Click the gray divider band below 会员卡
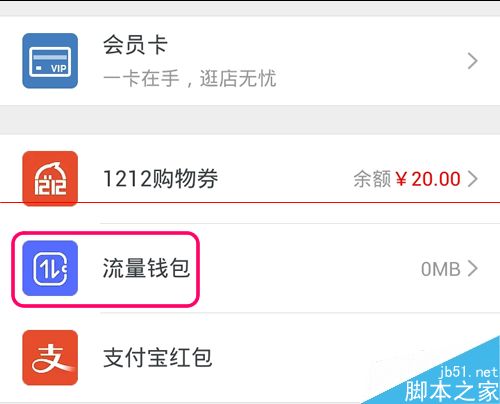 250,120
